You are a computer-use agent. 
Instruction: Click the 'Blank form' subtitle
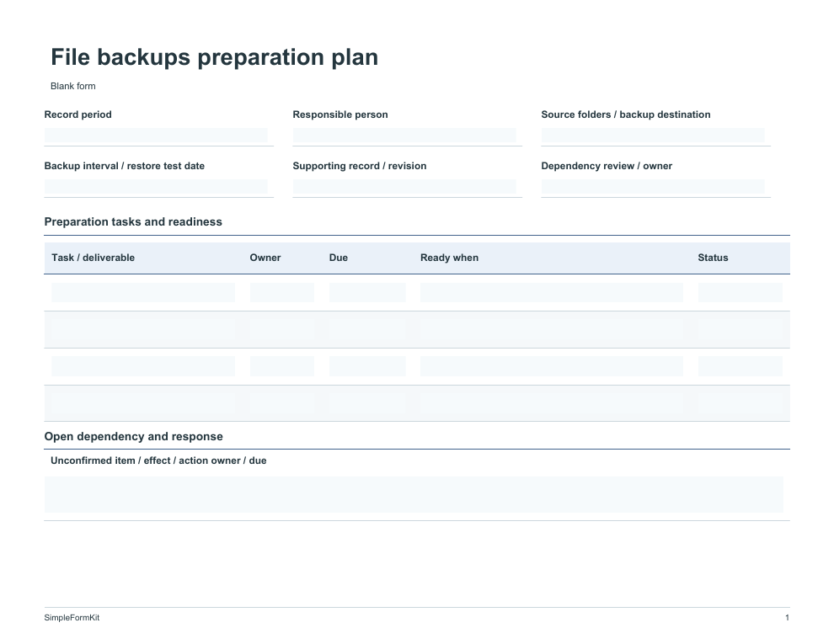coord(72,86)
